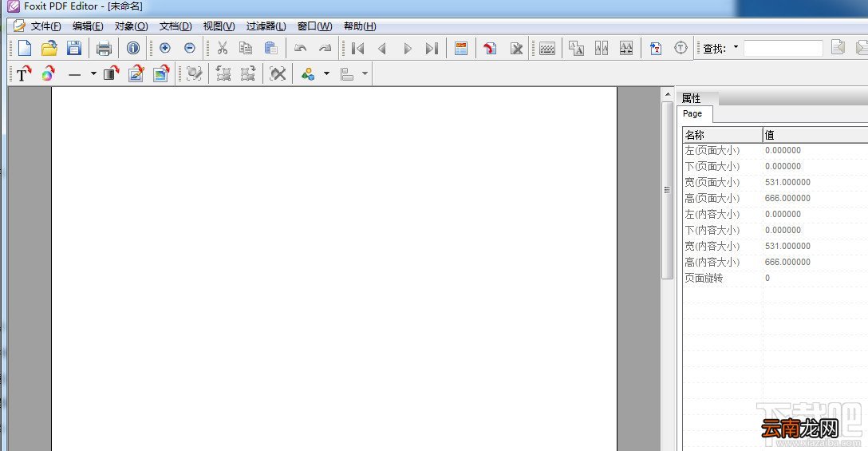Go to the previous page
The image size is (868, 451).
382,49
